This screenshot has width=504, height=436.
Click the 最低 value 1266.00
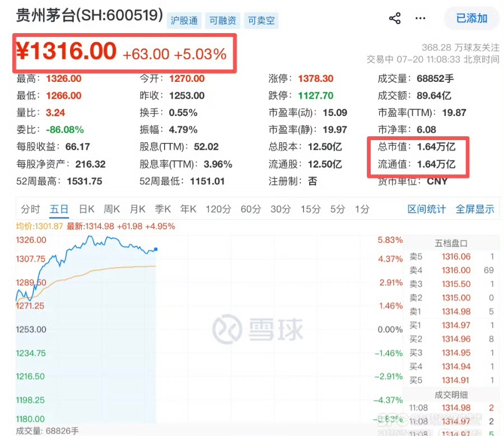coord(64,96)
